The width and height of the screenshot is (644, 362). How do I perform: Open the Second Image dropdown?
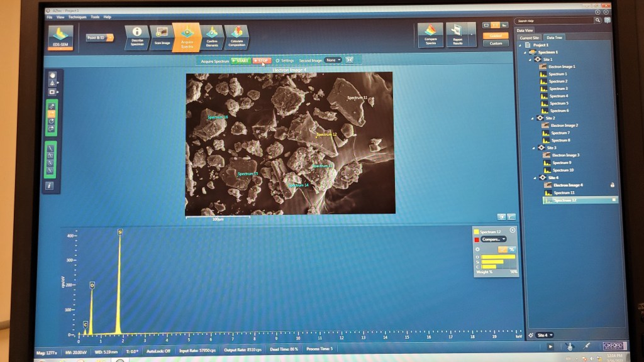coord(333,60)
